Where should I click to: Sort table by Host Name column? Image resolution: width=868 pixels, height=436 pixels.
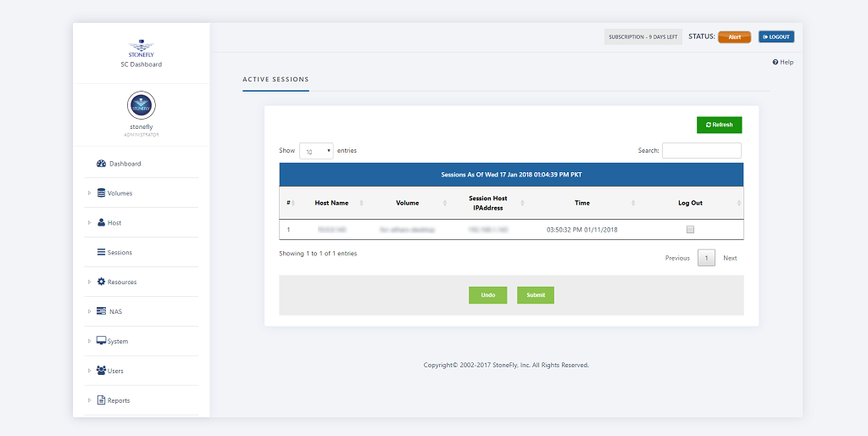331,203
